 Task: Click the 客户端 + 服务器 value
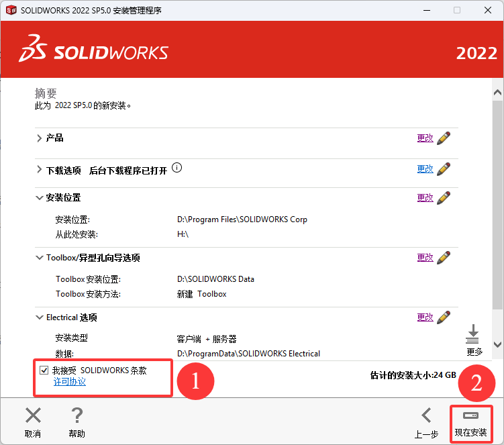click(207, 339)
